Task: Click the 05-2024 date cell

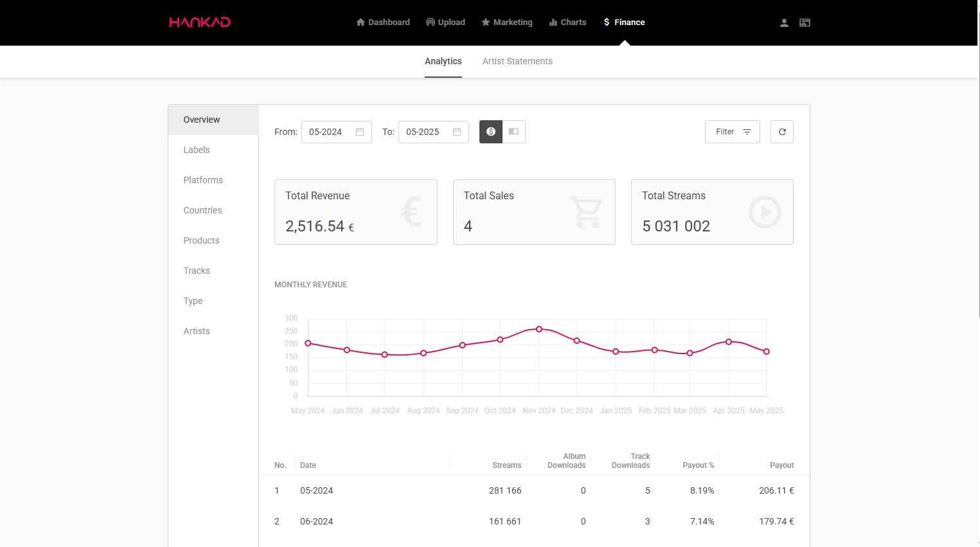Action: [x=317, y=490]
